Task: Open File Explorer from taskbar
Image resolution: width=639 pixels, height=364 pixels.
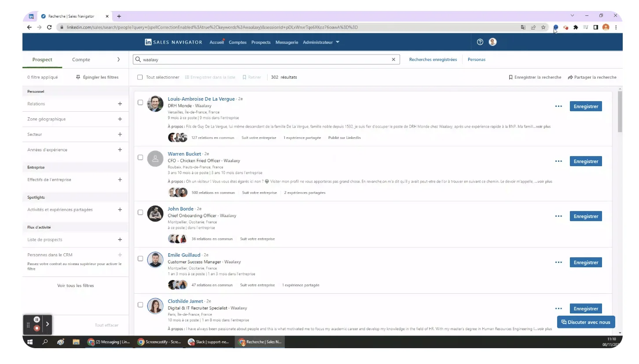Action: [x=76, y=342]
